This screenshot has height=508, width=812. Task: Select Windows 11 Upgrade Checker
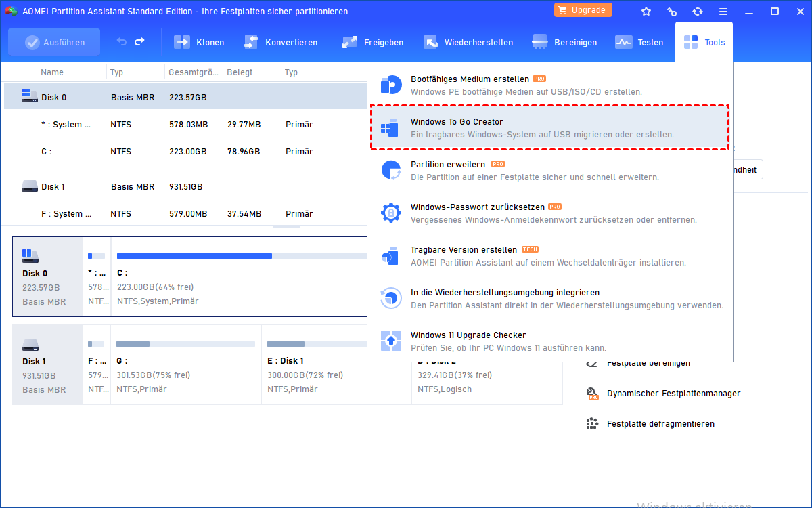(x=549, y=341)
